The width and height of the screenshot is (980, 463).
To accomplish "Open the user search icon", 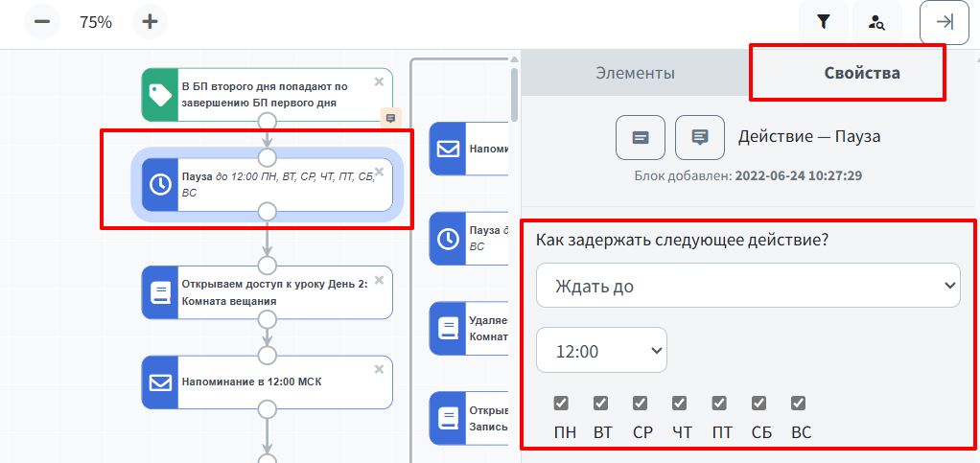I will 876,22.
